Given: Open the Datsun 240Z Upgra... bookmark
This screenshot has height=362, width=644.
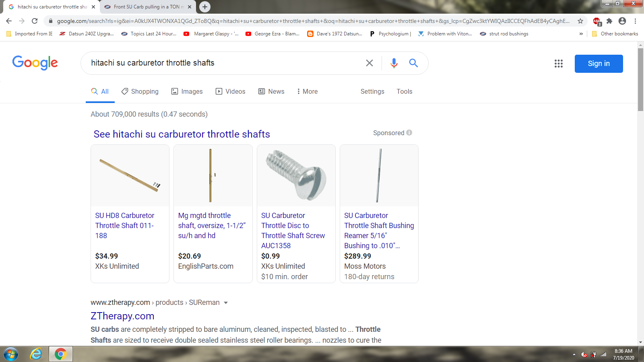Looking at the screenshot, I should coord(87,34).
